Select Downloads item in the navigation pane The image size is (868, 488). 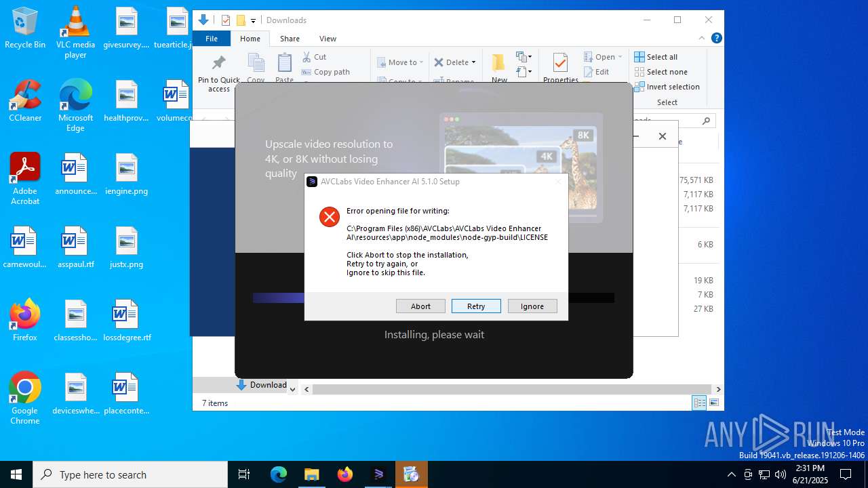(262, 385)
